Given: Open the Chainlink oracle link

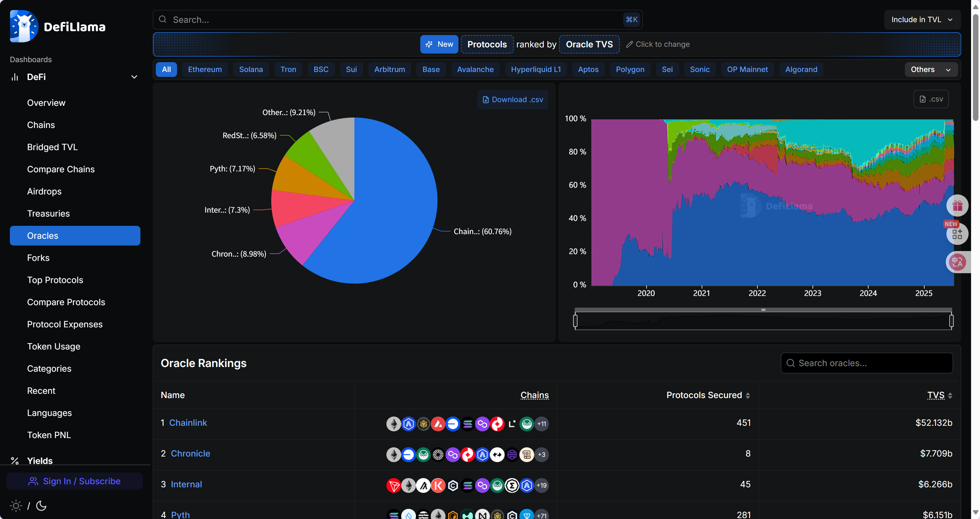Looking at the screenshot, I should click(x=188, y=423).
